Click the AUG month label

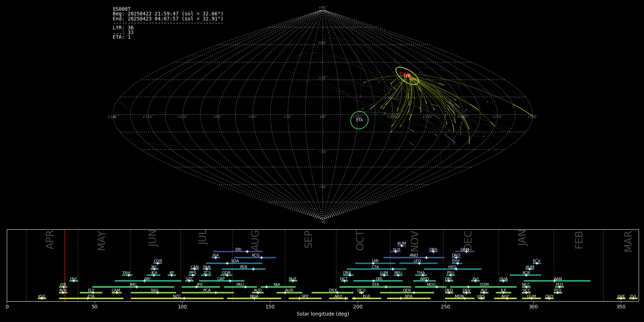pos(255,240)
